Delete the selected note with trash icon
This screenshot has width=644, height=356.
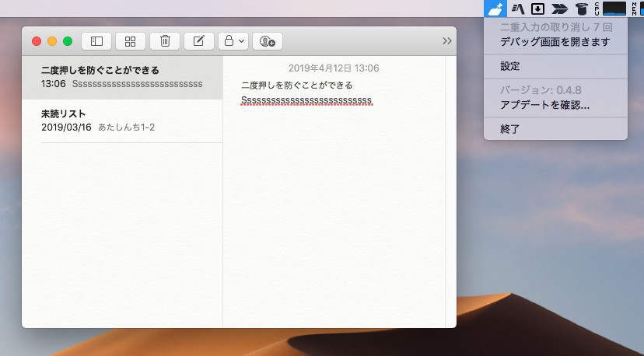click(165, 41)
